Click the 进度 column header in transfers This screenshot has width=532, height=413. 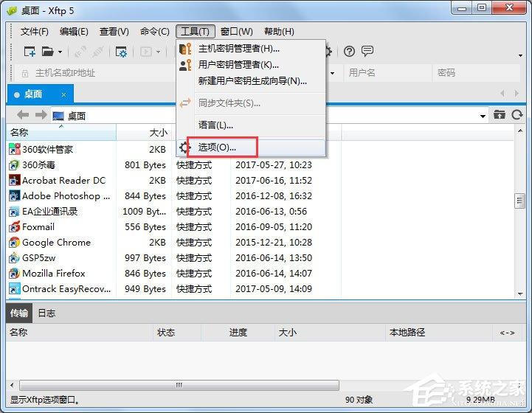click(238, 333)
